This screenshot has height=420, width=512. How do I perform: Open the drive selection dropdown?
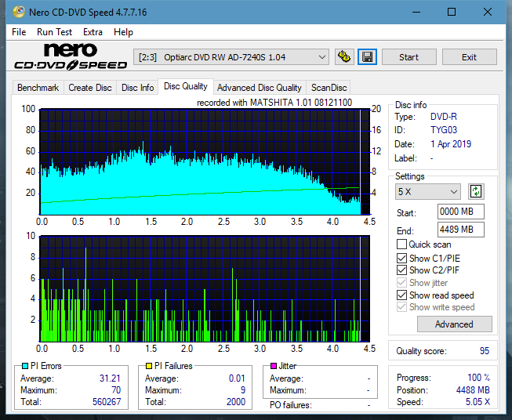[x=231, y=57]
